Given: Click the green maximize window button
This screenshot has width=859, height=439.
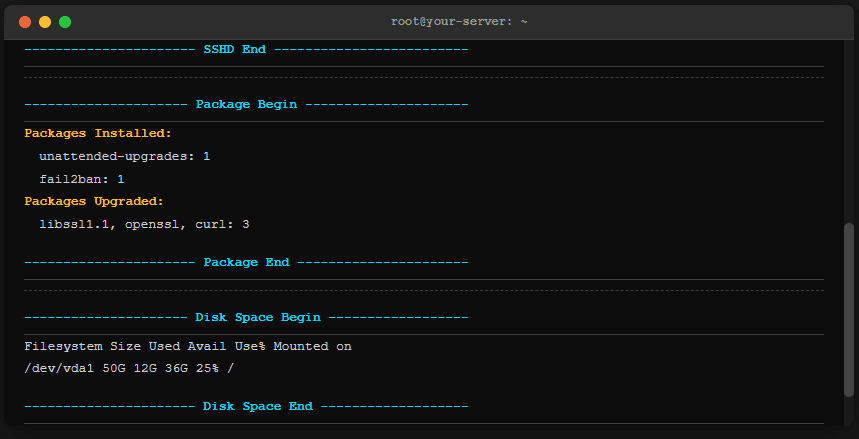Looking at the screenshot, I should coord(65,21).
